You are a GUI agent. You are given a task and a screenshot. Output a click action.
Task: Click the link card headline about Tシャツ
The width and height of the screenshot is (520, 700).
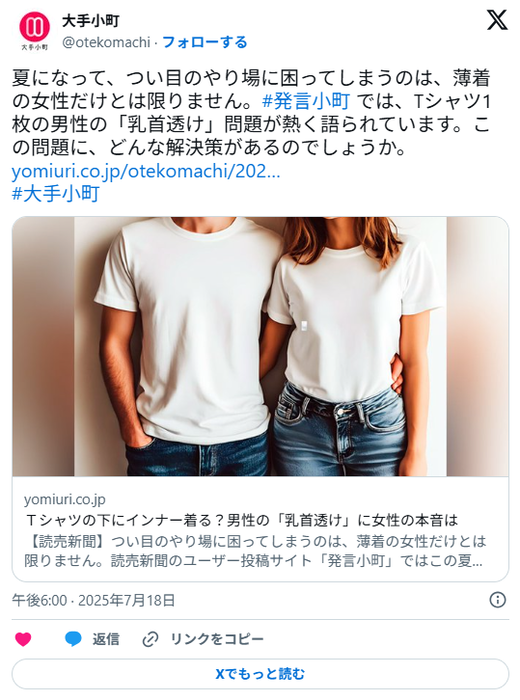pyautogui.click(x=241, y=520)
